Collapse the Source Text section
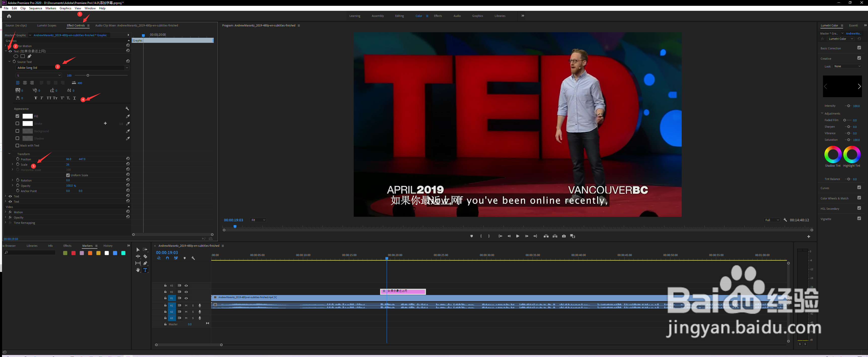The width and height of the screenshot is (868, 357). click(9, 62)
